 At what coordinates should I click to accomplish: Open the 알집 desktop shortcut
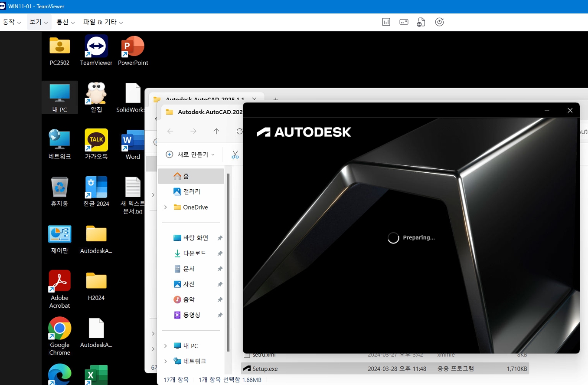click(x=96, y=97)
